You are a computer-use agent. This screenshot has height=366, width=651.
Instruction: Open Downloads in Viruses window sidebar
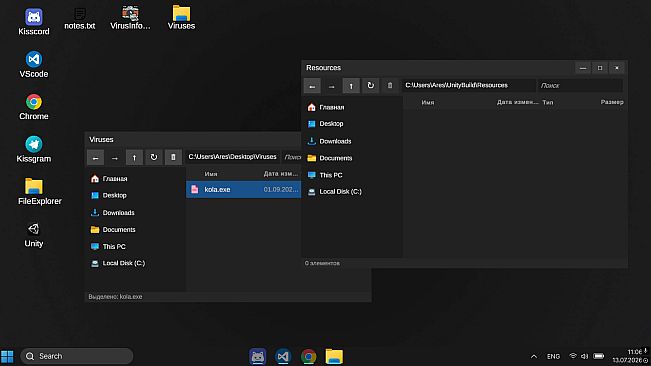tap(113, 212)
